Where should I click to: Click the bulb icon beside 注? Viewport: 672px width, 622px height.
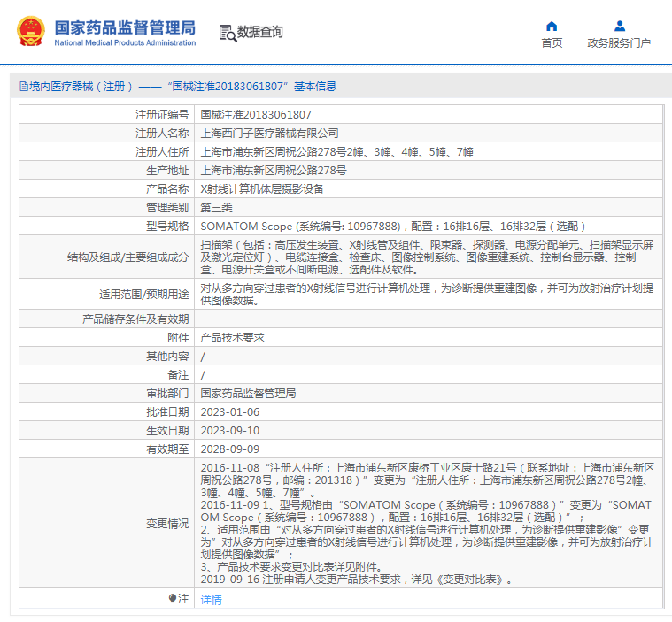point(173,598)
